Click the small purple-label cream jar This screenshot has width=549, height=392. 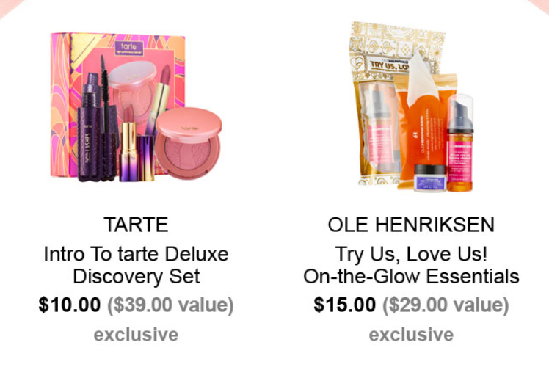click(429, 178)
